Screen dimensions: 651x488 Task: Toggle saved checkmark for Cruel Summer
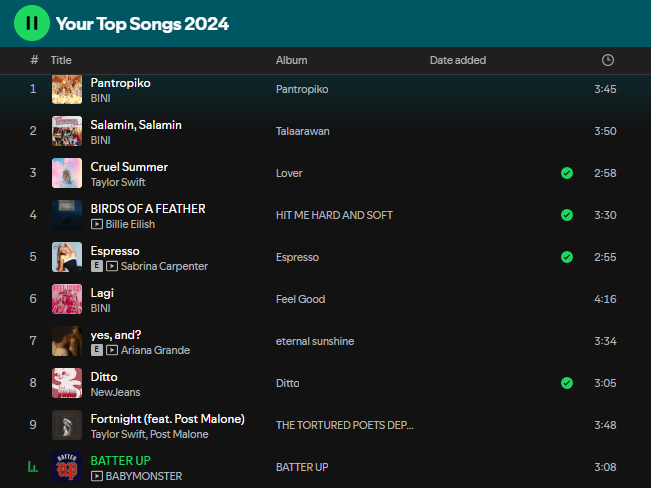coord(567,173)
